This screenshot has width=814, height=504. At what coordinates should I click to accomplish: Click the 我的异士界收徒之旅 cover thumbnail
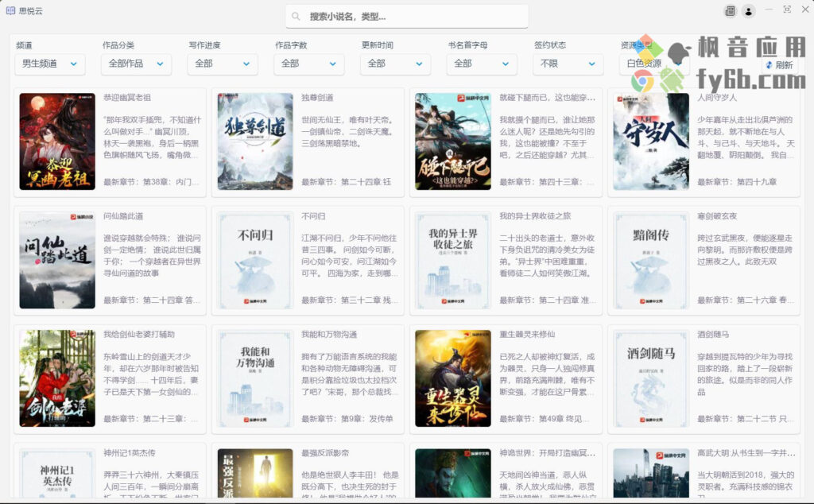tap(453, 261)
